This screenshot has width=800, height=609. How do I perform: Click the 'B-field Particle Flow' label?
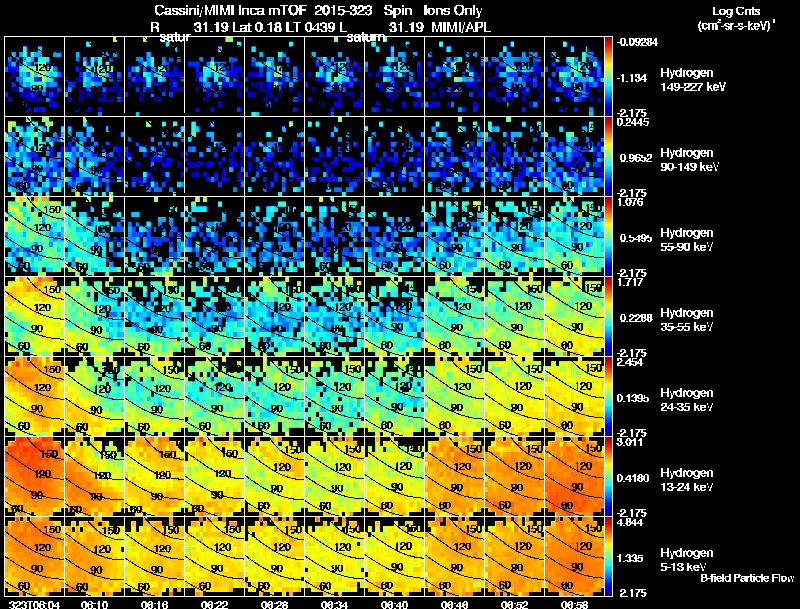point(747,578)
